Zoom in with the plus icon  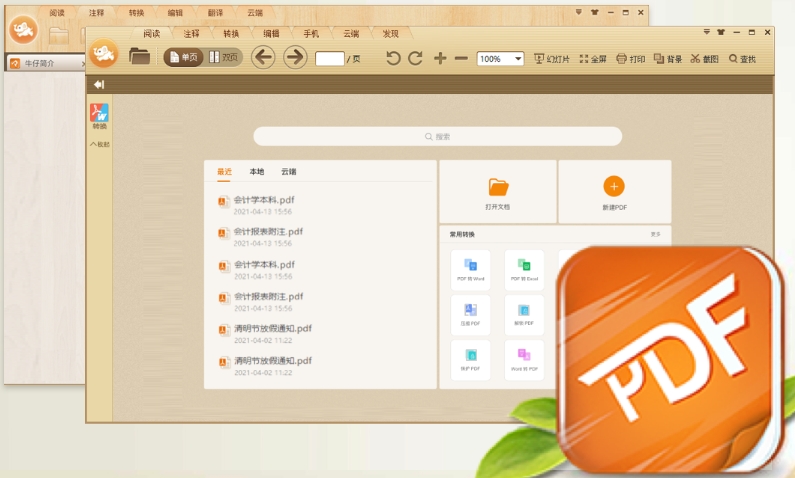pyautogui.click(x=440, y=58)
